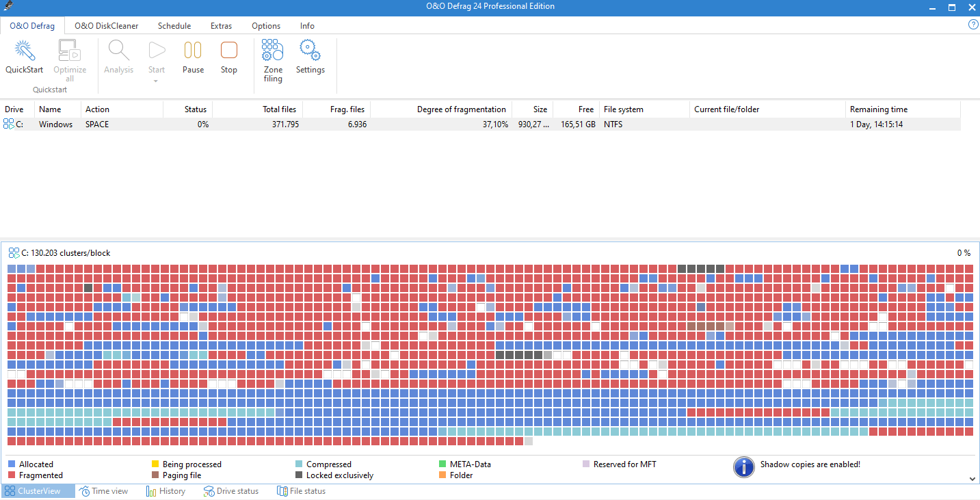This screenshot has height=500, width=980.
Task: Sort by the Drive column header
Action: coord(17,109)
